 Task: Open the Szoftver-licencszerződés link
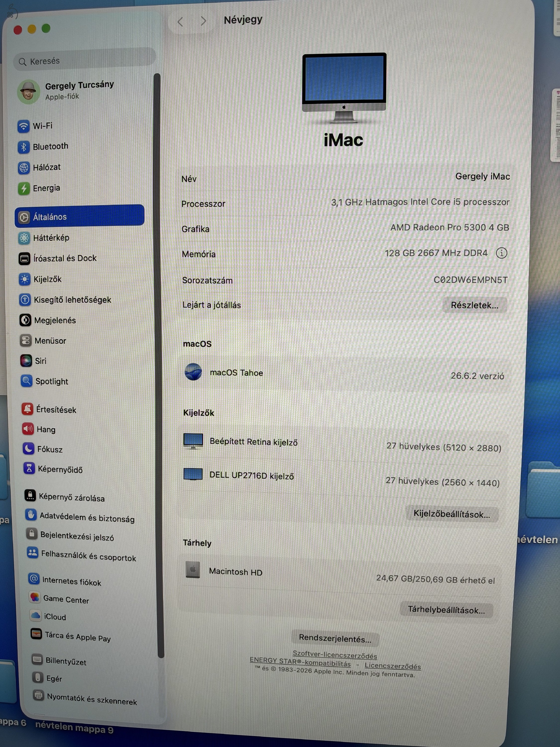(335, 655)
